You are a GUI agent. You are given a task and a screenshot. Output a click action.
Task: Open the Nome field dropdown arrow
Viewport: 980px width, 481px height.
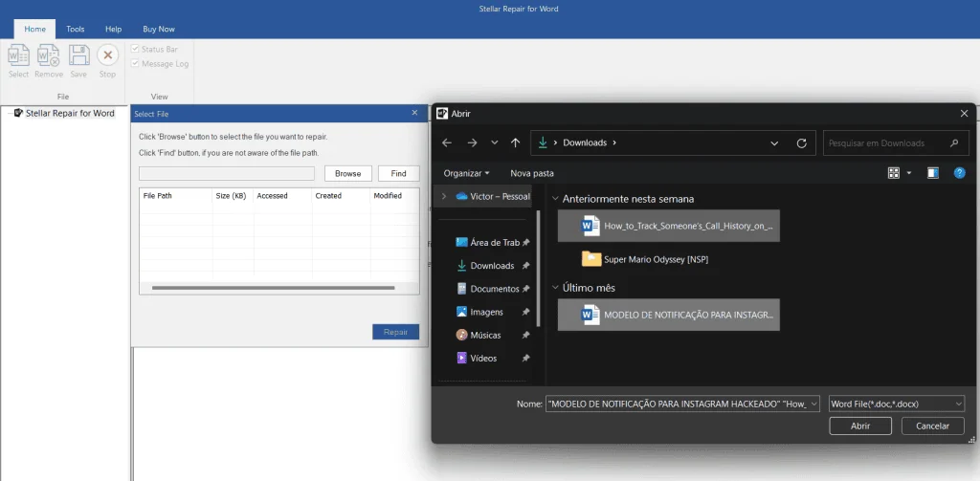tap(813, 404)
